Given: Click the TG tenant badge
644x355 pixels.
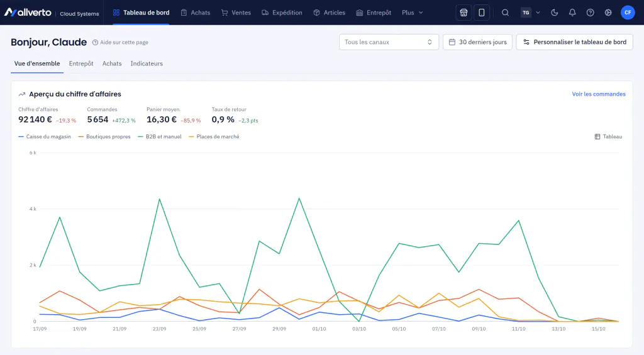Looking at the screenshot, I should coord(526,13).
